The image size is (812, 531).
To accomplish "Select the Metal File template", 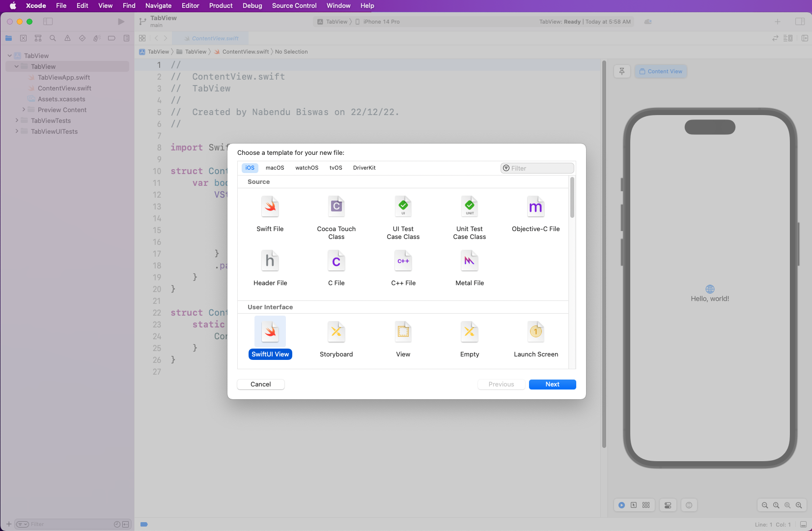I will (470, 268).
